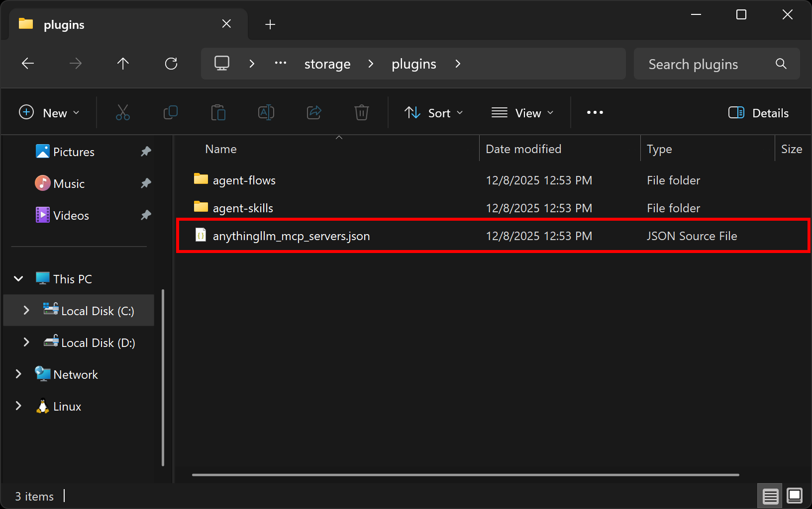Screen dimensions: 812x509
Task: Share anythingllm_mcp_servers.json
Action: [313, 112]
